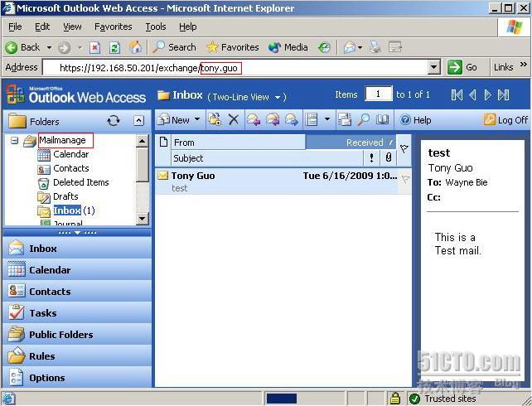Click the folder tree scroll-up arrow

pos(143,141)
